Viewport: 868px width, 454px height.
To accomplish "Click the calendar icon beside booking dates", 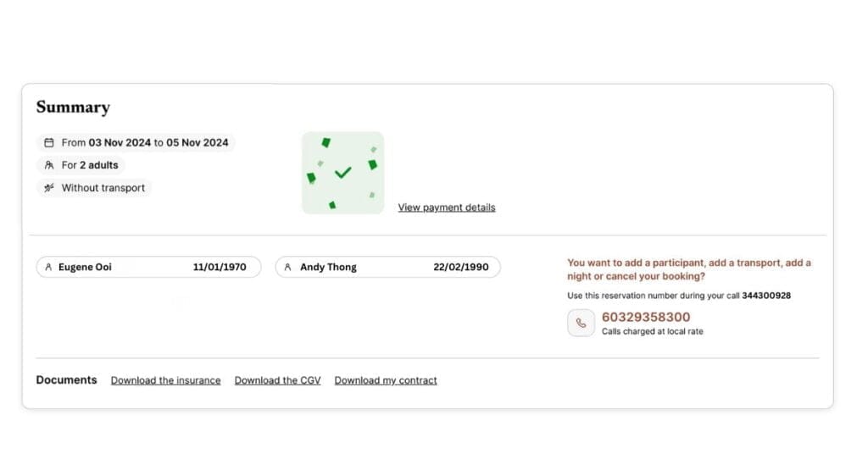I will coord(49,142).
